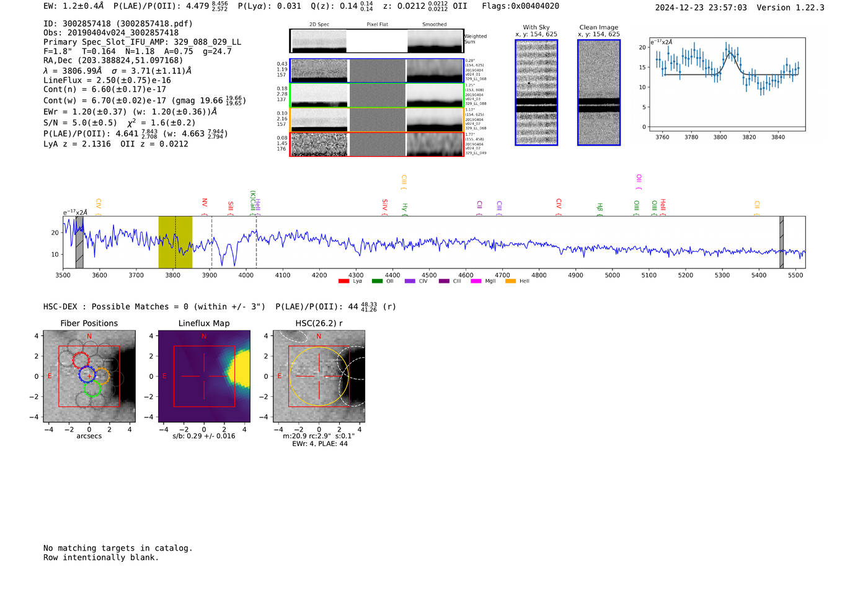This screenshot has height=591, width=868.
Task: Open the orange-bordered 2D fiber spectrum row
Action: tap(377, 120)
